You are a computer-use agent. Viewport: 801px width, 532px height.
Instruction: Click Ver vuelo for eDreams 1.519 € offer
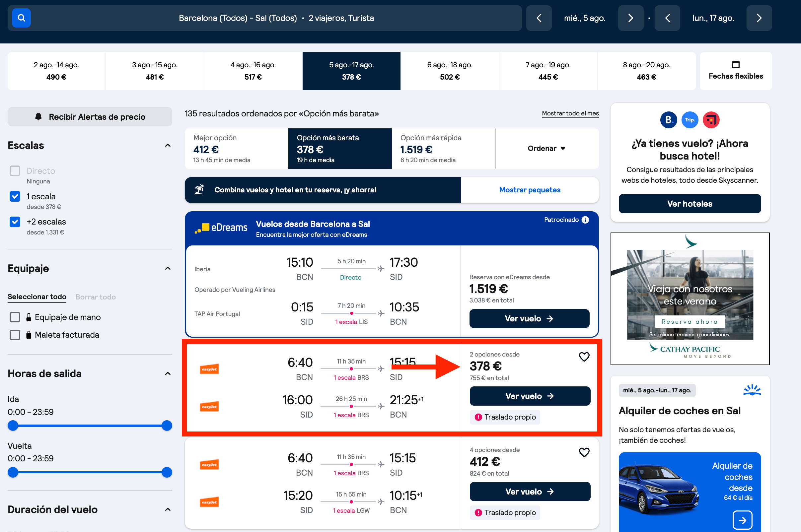[529, 318]
